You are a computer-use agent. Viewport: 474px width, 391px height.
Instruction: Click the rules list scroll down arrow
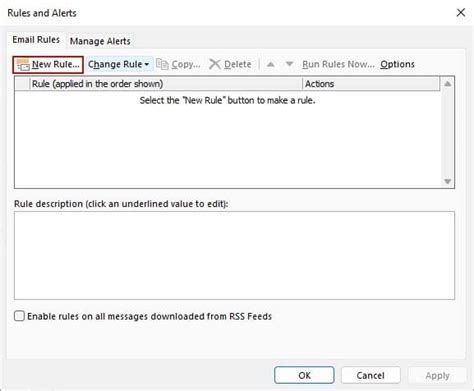(448, 181)
